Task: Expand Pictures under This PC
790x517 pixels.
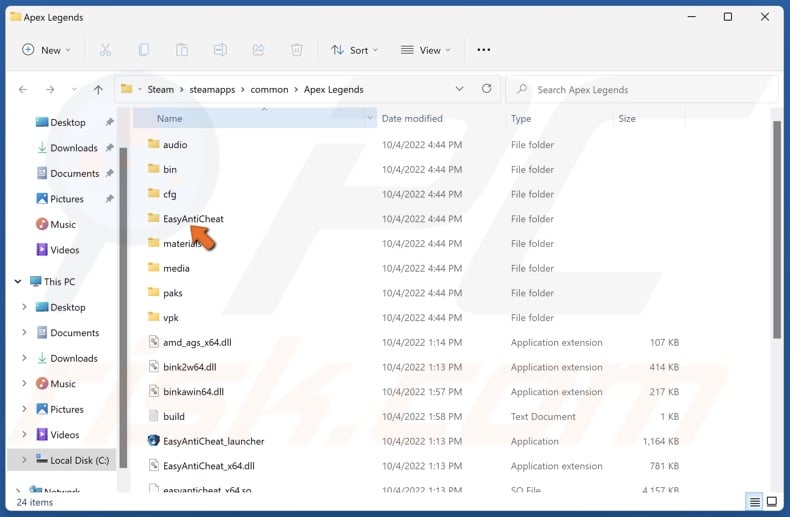Action: pyautogui.click(x=24, y=409)
